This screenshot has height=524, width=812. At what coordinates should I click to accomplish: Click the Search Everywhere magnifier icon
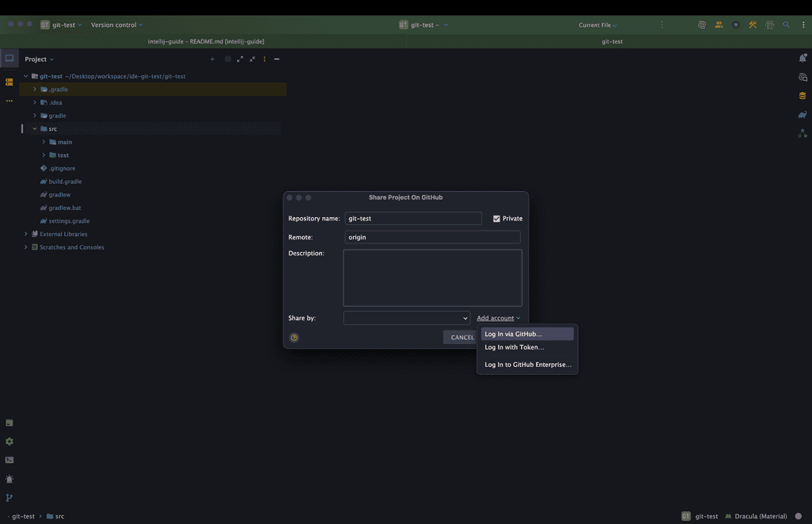(787, 25)
